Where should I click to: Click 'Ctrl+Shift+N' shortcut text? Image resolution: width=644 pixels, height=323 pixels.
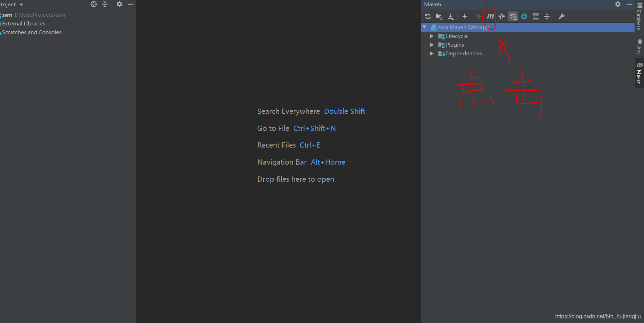(x=315, y=128)
